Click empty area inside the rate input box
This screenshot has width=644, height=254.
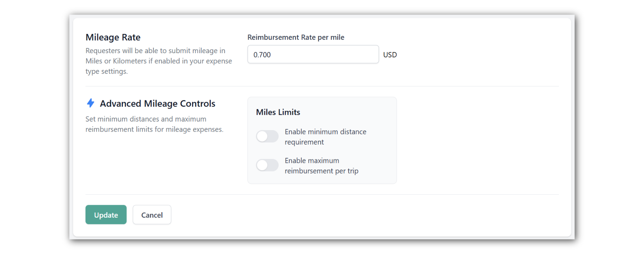click(328, 54)
